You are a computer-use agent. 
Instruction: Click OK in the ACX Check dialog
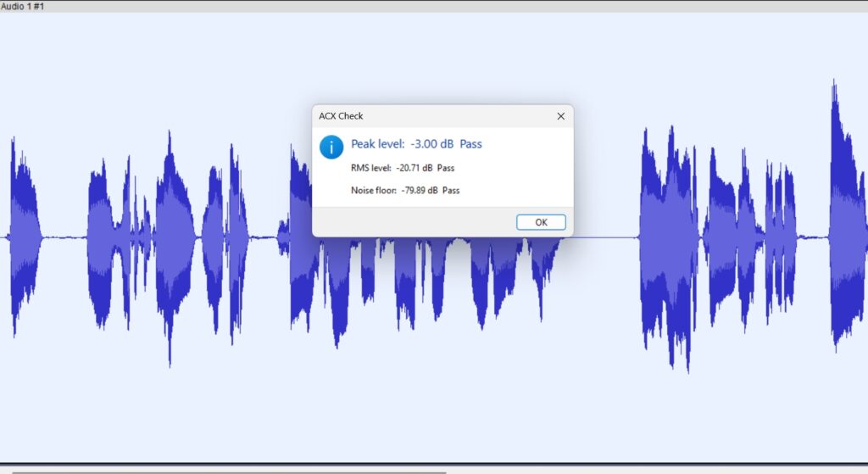[541, 222]
